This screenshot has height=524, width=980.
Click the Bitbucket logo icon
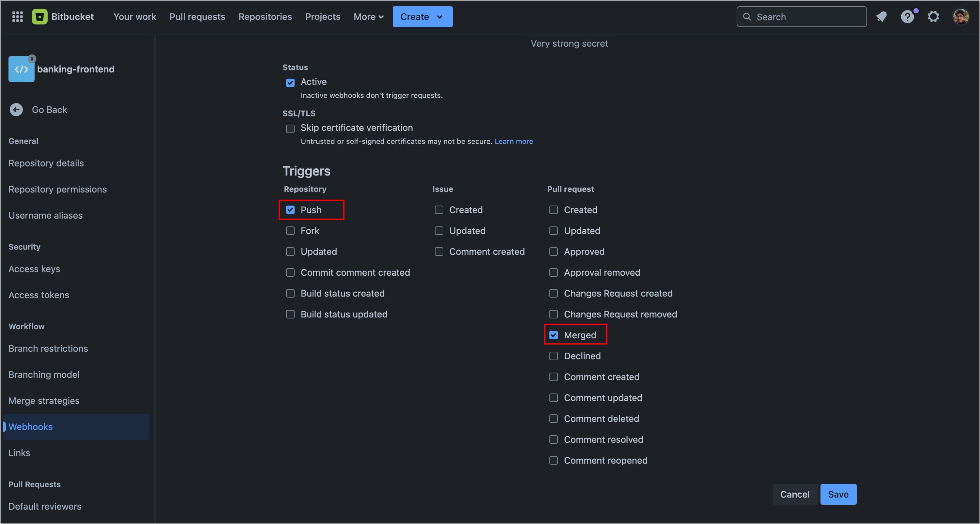click(39, 17)
